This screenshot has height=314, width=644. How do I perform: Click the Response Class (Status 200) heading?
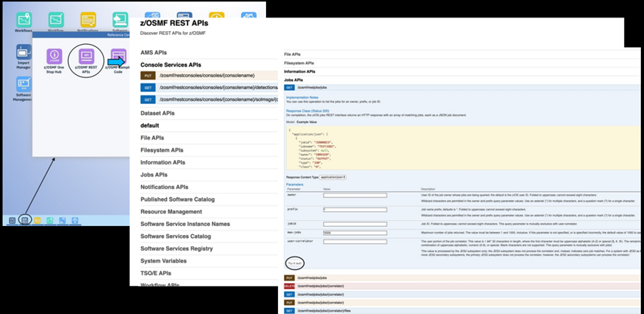306,111
